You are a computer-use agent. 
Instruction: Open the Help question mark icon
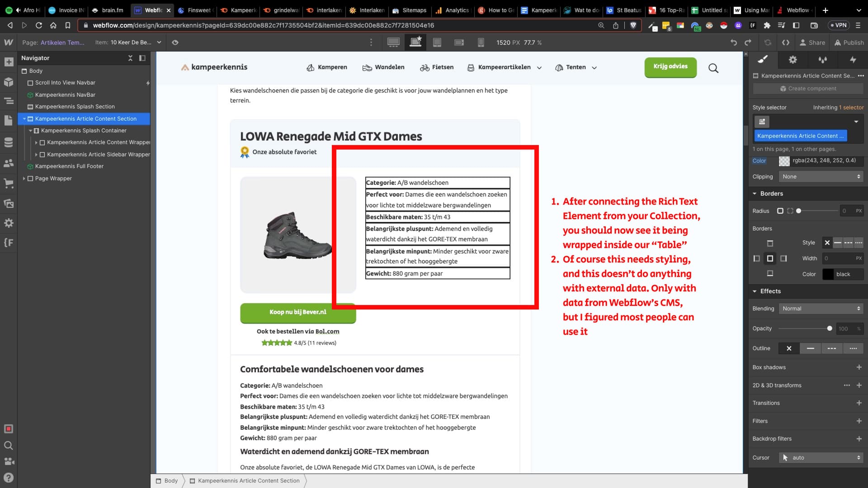(x=9, y=478)
